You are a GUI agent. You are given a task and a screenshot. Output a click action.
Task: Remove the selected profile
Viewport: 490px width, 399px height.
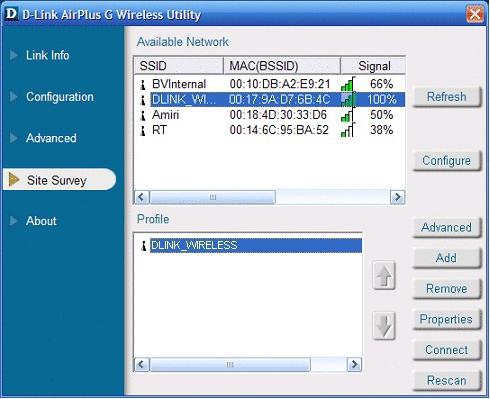[x=447, y=288]
